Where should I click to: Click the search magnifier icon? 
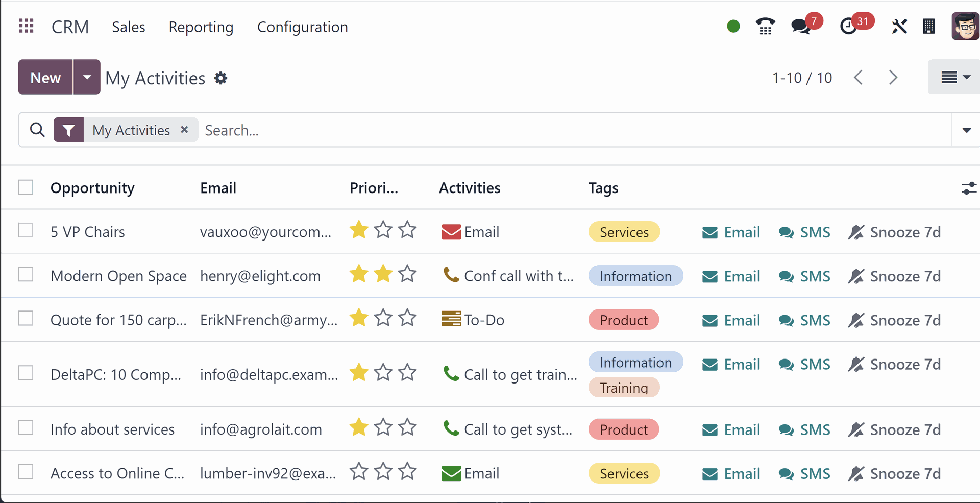[x=37, y=130]
